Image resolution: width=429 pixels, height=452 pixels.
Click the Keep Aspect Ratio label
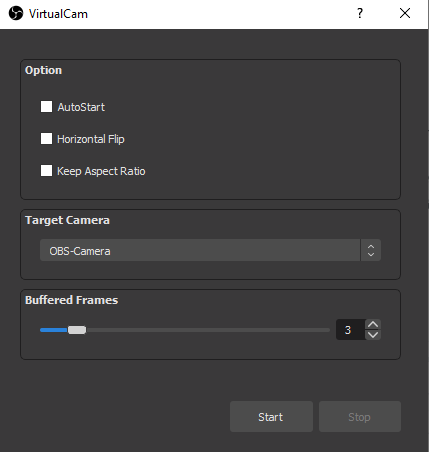(x=101, y=171)
